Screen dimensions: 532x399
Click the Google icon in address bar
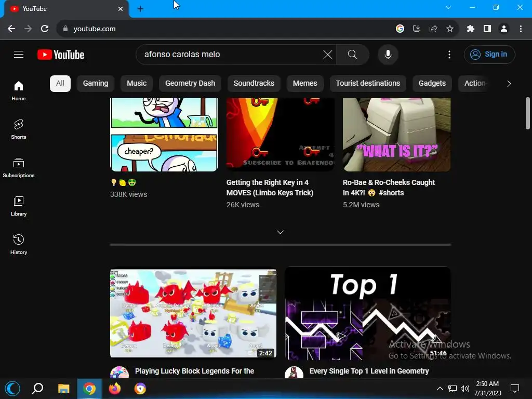[x=400, y=29]
